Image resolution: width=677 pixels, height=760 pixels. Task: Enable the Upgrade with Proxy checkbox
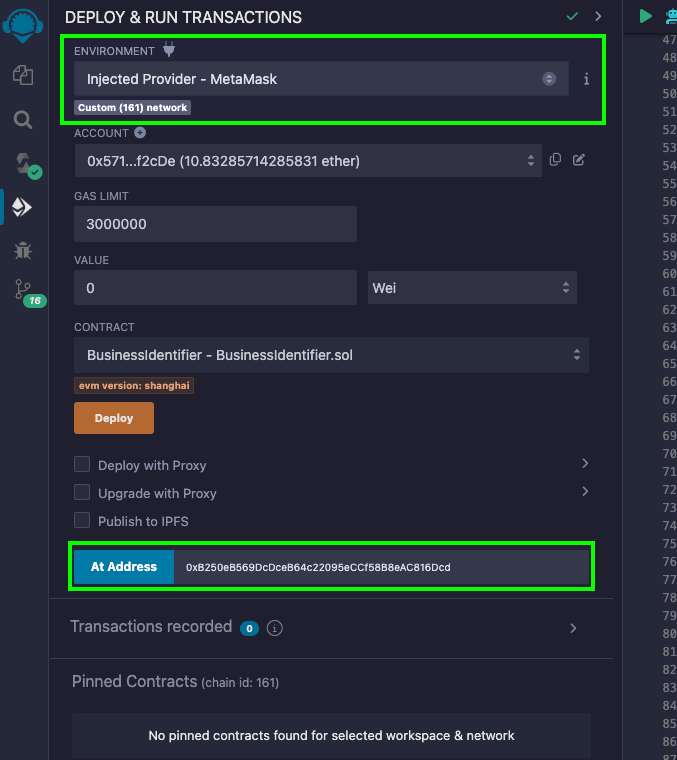82,493
